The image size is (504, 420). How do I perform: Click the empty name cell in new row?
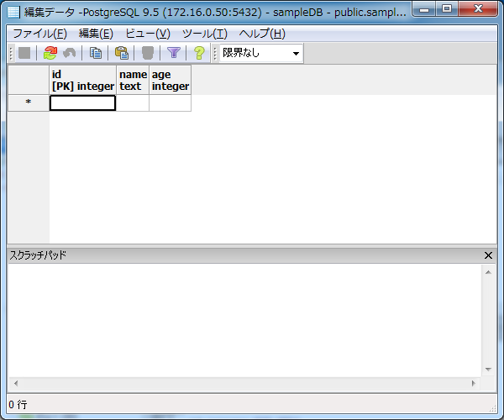coord(133,102)
